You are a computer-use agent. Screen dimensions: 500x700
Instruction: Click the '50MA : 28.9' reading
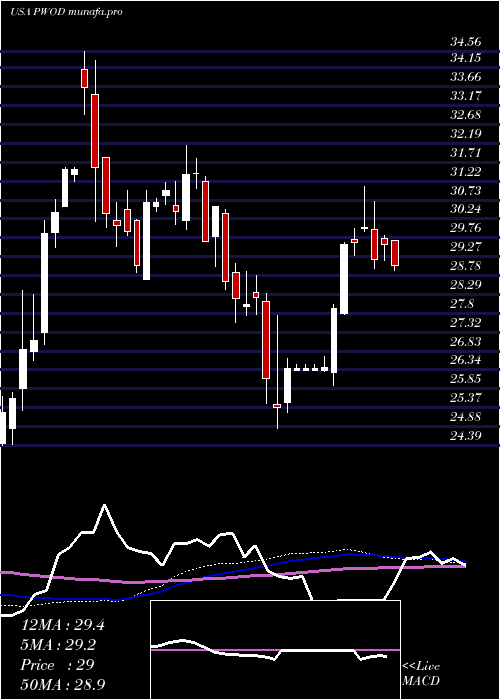coord(65,684)
